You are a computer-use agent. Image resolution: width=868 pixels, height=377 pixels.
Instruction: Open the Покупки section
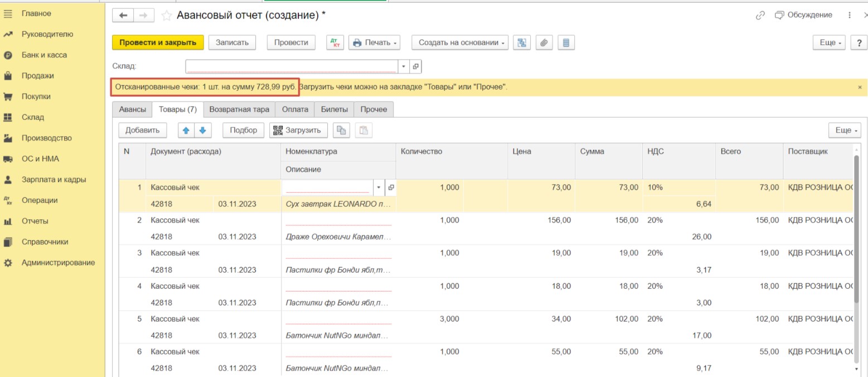(x=36, y=96)
